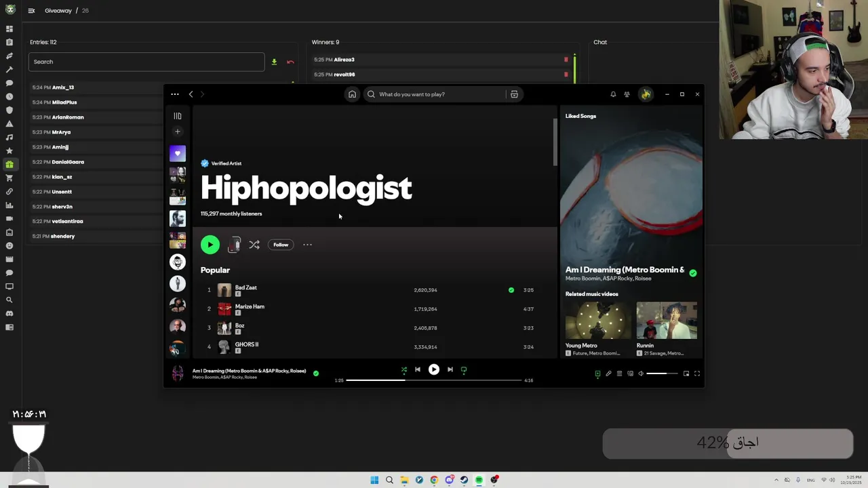
Task: Open the hamburger menu beside Giveaway
Action: click(x=31, y=11)
